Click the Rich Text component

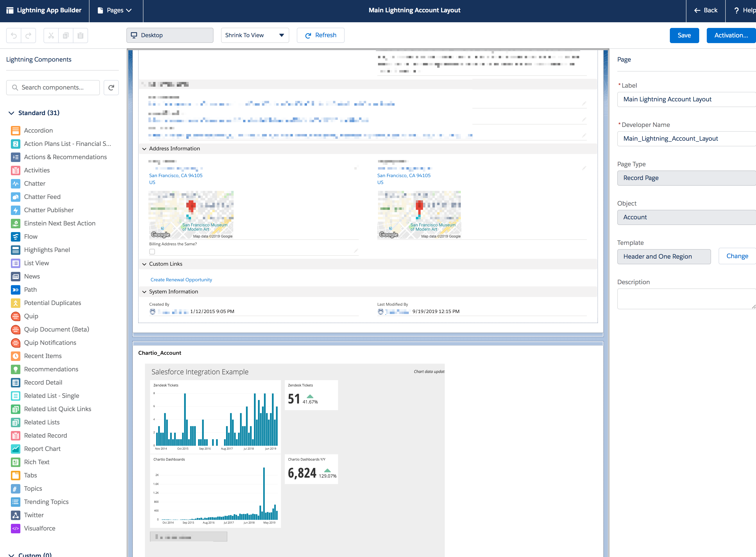pos(37,462)
